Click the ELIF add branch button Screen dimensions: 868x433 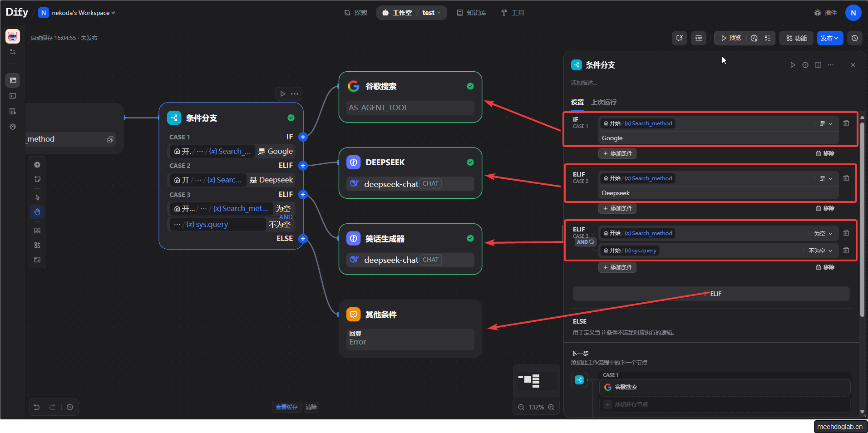pos(711,294)
